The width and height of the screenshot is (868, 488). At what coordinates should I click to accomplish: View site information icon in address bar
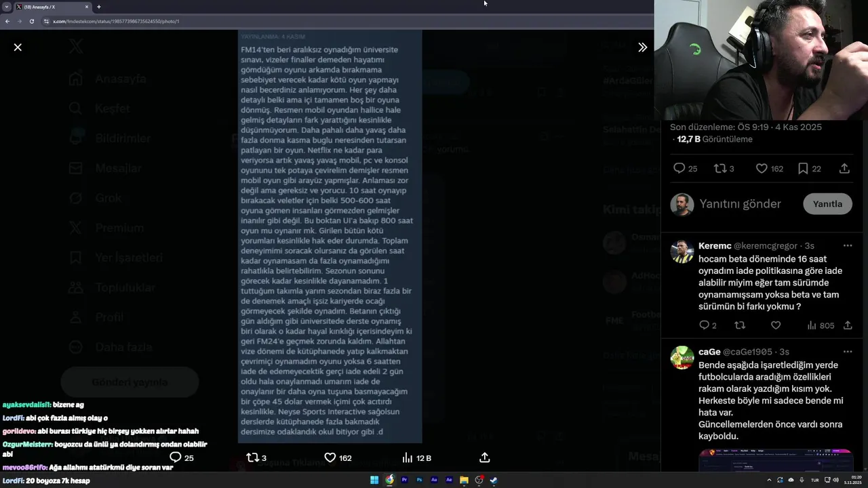coord(46,21)
